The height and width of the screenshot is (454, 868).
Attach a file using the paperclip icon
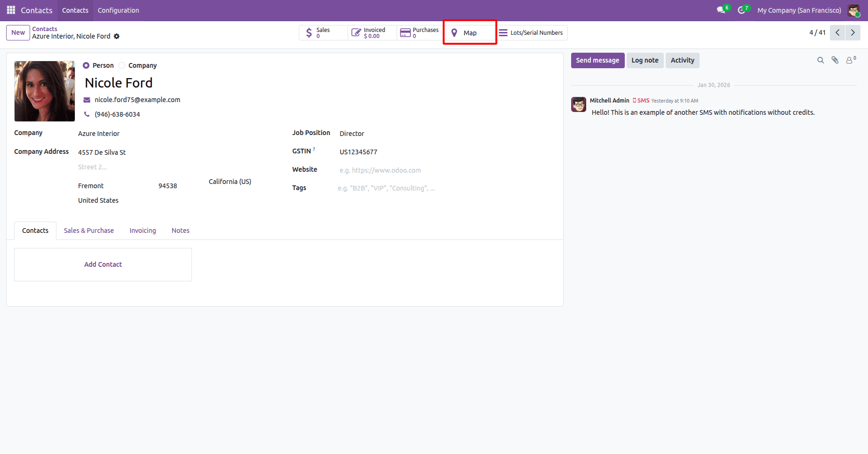tap(835, 60)
